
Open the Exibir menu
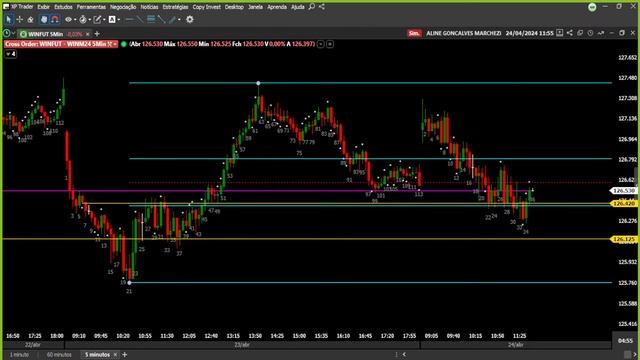click(x=44, y=7)
